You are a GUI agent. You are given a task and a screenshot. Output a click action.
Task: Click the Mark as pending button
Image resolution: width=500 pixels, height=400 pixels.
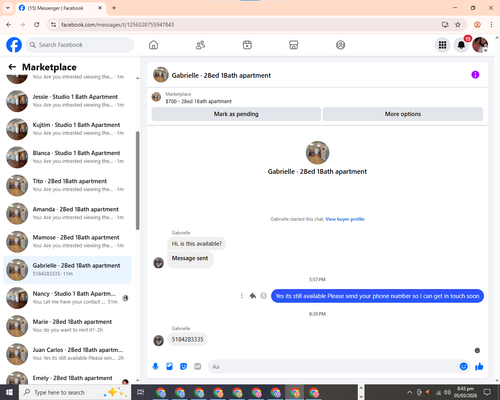pos(236,114)
